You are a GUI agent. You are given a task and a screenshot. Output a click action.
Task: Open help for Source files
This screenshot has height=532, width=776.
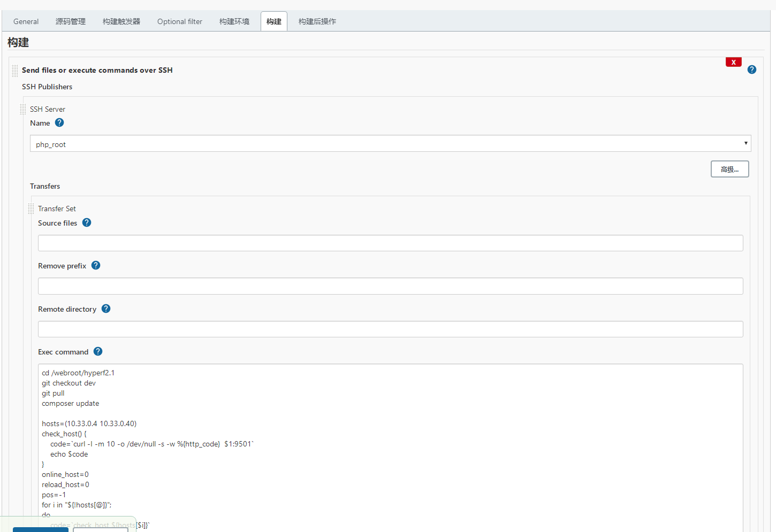pyautogui.click(x=86, y=222)
